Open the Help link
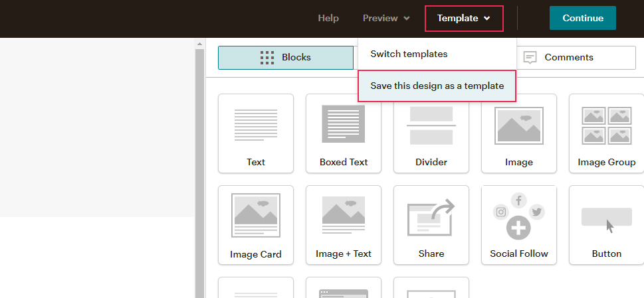The height and width of the screenshot is (298, 644). (328, 19)
